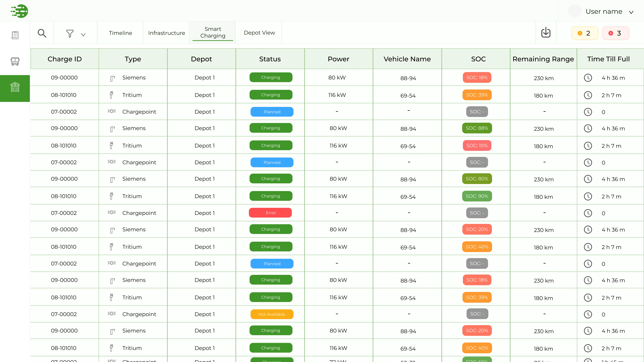
Task: Open search with the magnifier icon
Action: click(42, 33)
